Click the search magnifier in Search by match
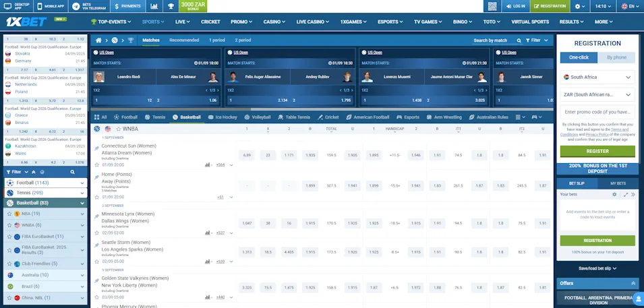644x308 pixels. point(519,40)
